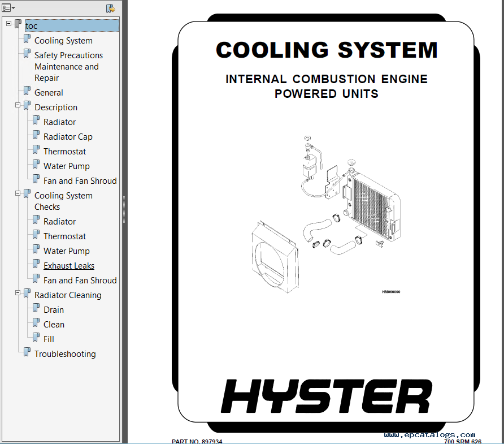Open the Cooling System bookmark

tap(63, 41)
